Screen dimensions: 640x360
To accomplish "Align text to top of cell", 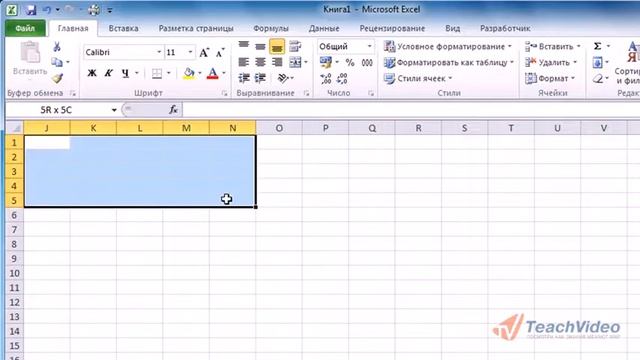I will point(244,46).
